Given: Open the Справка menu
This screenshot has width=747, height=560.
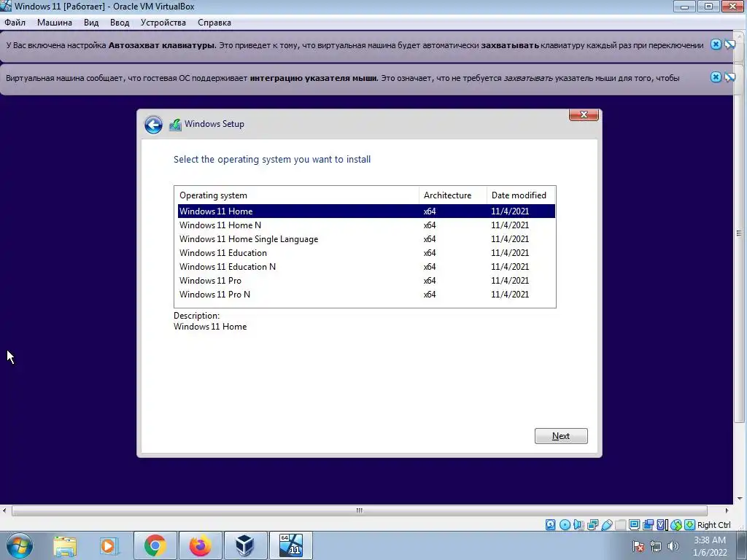Looking at the screenshot, I should [214, 23].
